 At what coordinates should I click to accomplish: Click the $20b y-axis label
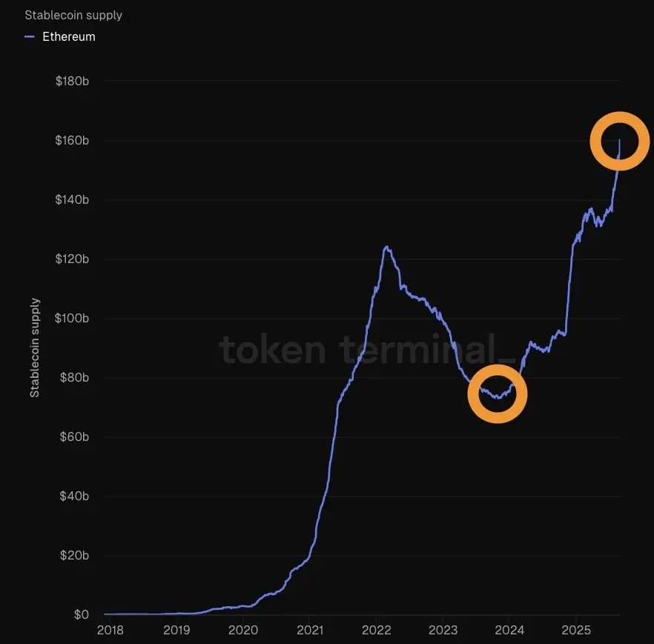click(74, 555)
